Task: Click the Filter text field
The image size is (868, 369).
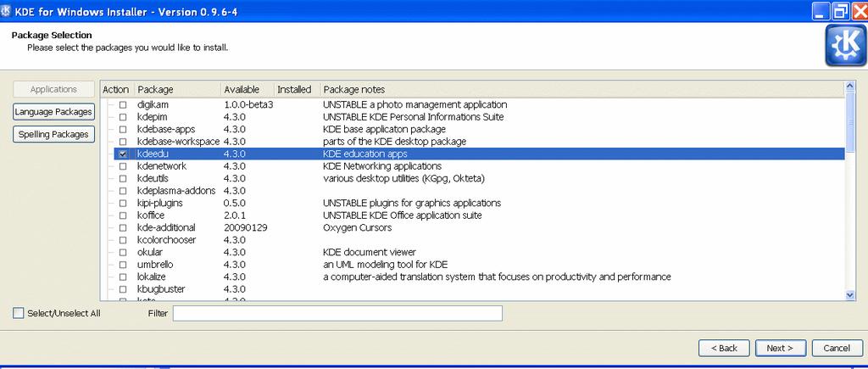Action: (337, 313)
